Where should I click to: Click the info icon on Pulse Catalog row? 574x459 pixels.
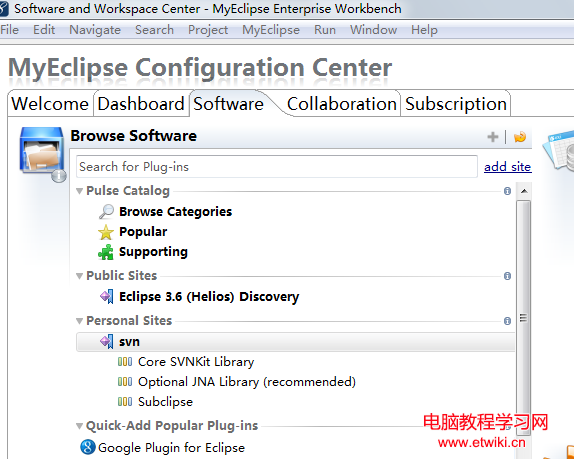coord(507,191)
